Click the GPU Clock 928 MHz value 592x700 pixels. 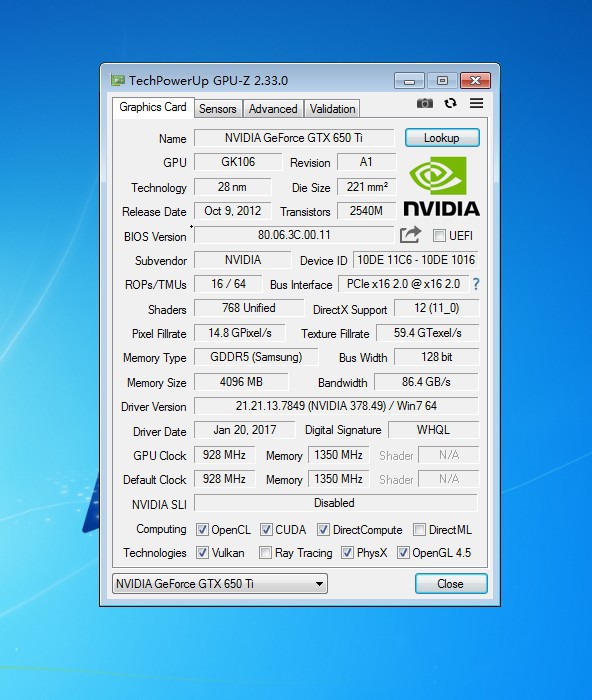224,455
